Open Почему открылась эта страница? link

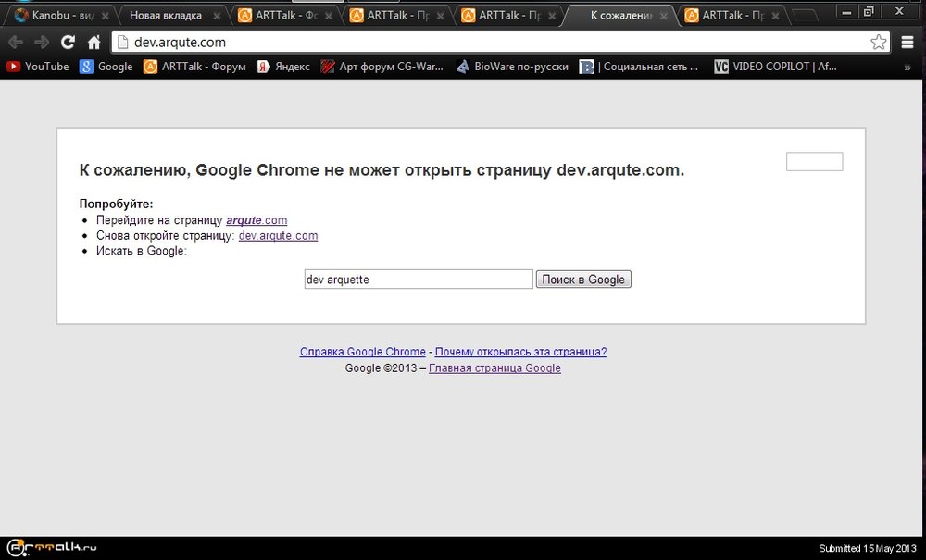click(x=520, y=352)
